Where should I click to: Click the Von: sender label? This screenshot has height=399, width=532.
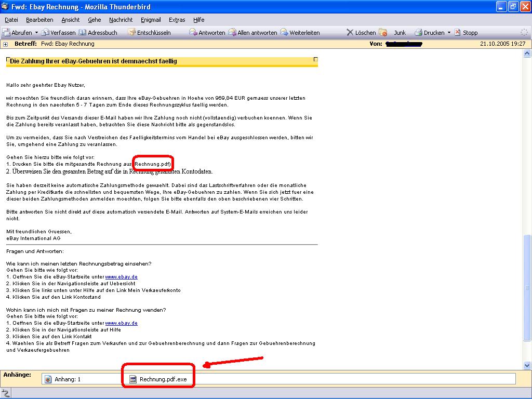376,44
